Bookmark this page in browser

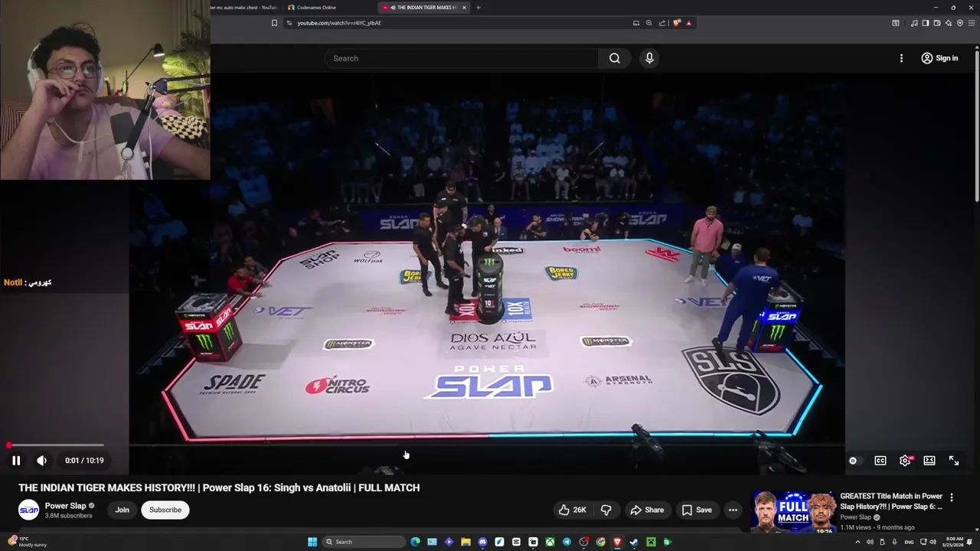[x=274, y=23]
